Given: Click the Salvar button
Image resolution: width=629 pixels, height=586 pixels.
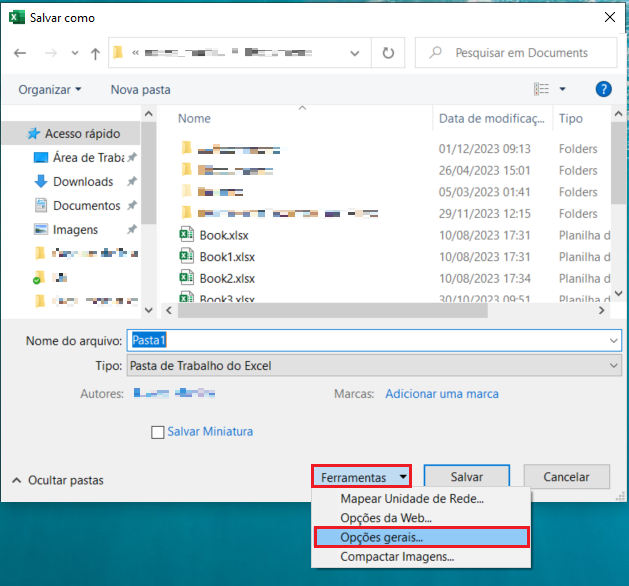Looking at the screenshot, I should (x=467, y=477).
